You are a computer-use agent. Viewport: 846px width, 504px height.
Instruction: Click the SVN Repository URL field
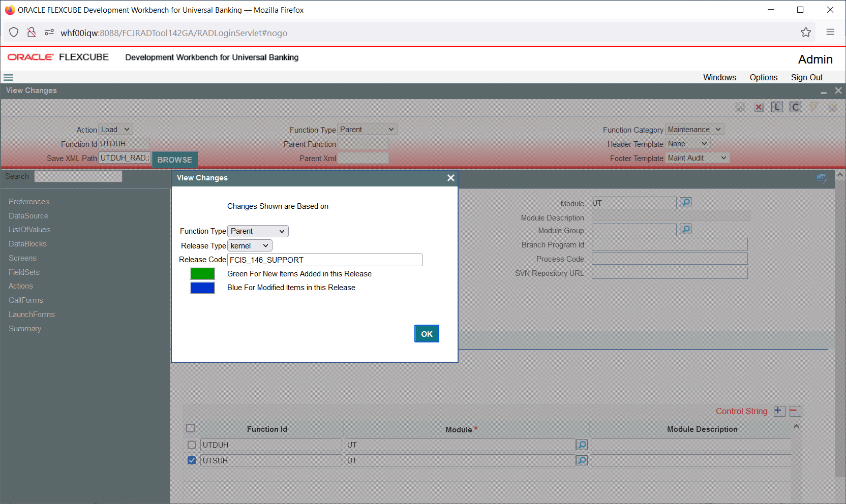[670, 273]
